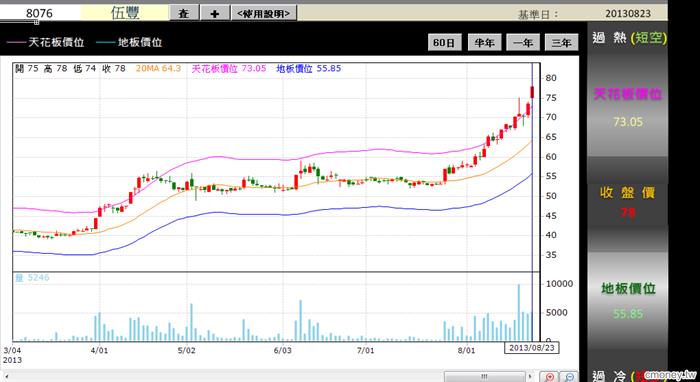
Task: Switch to the 三年 three-year range
Action: (x=561, y=43)
